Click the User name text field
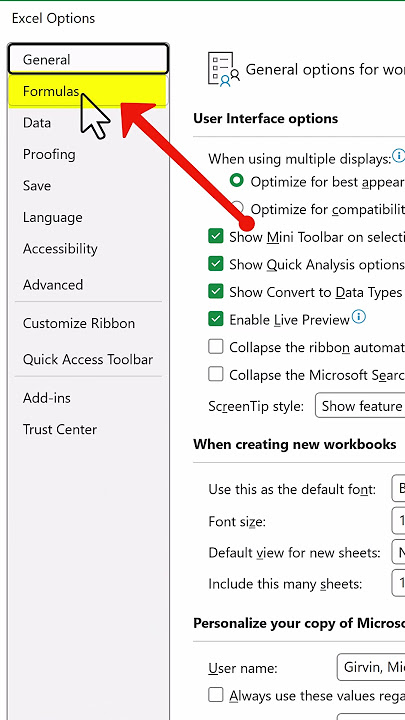 (x=371, y=667)
